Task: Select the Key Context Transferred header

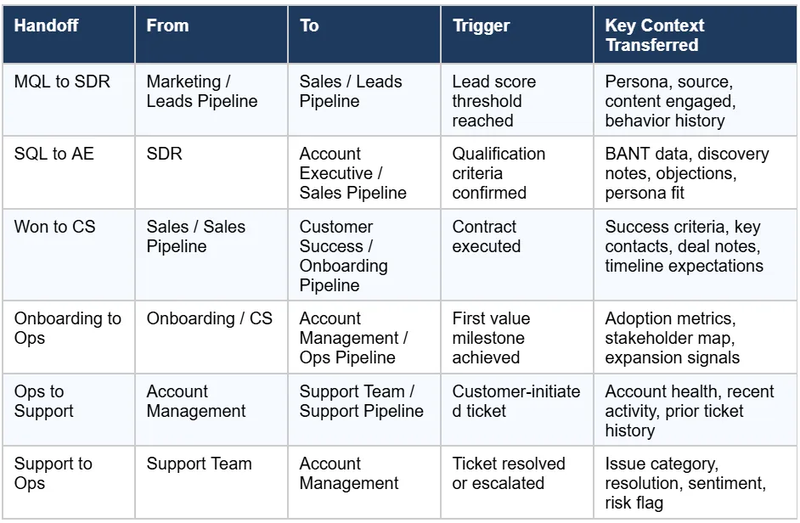Action: pos(654,35)
